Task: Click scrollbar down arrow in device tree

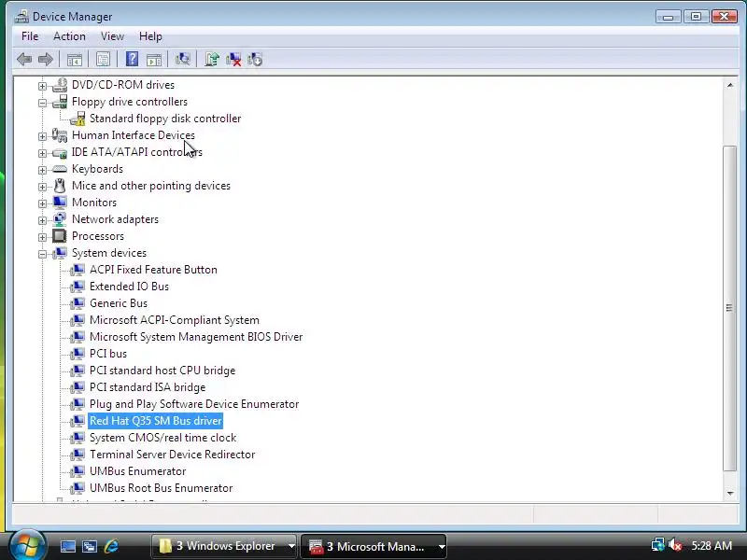Action: pyautogui.click(x=730, y=494)
